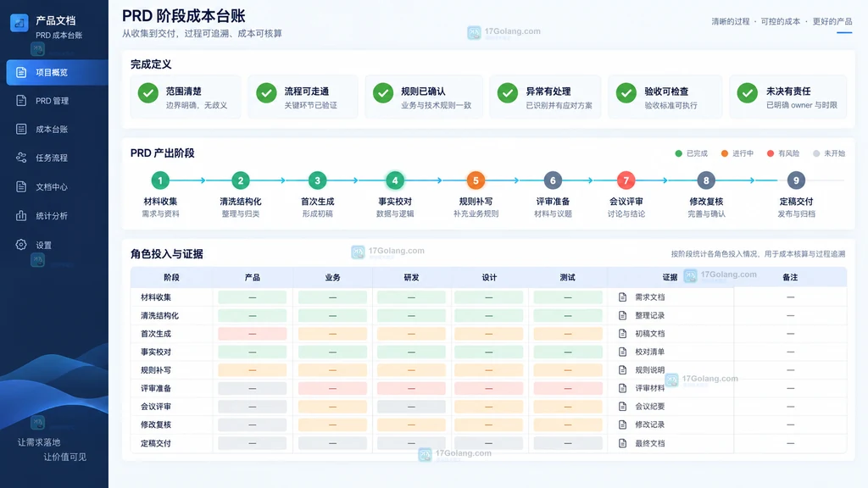Click the red 有风险 legend dot
The height and width of the screenshot is (488, 868).
click(x=770, y=154)
